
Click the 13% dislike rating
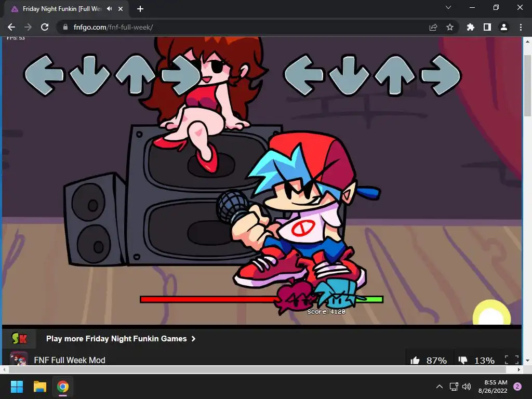pos(484,361)
